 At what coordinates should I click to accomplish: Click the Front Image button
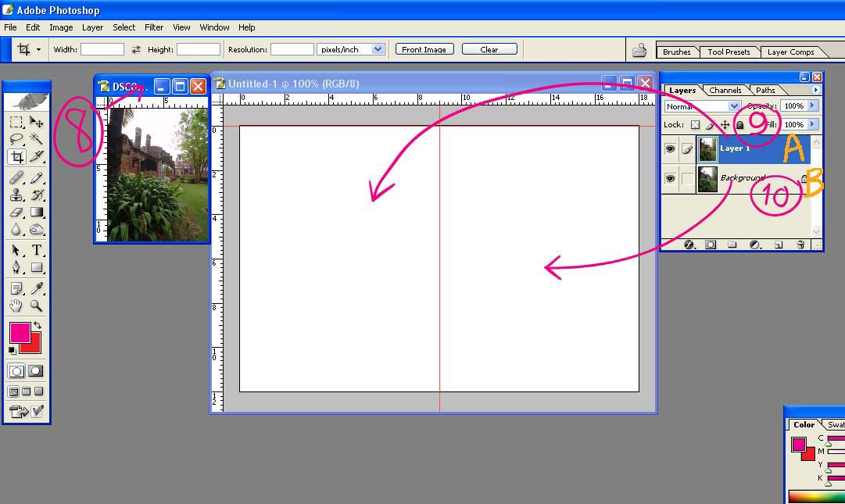point(424,49)
